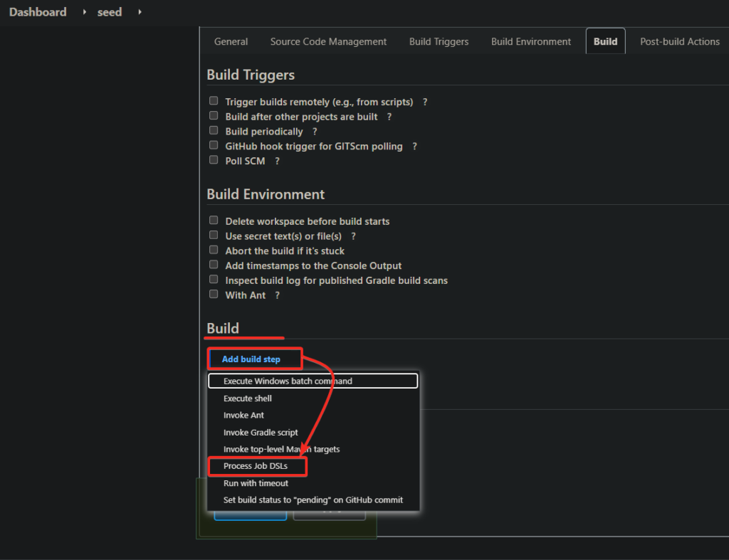Select "Process Job DSLs" from the menu
This screenshot has height=560, width=729.
(258, 466)
